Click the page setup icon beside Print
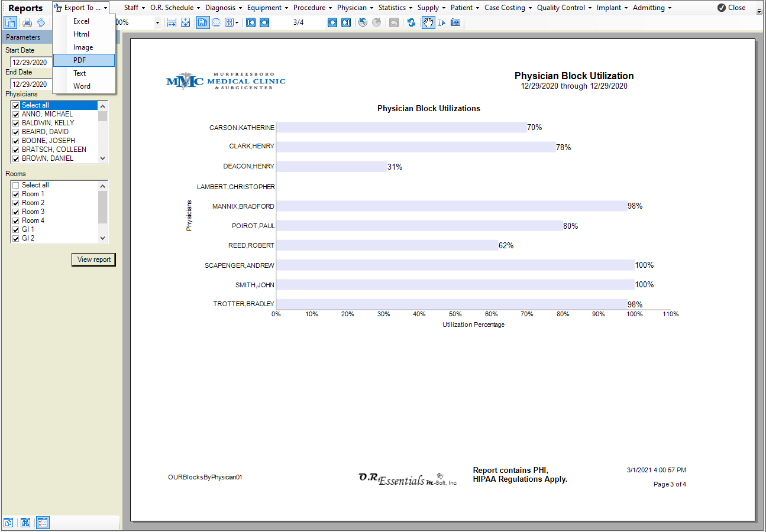 click(x=41, y=22)
